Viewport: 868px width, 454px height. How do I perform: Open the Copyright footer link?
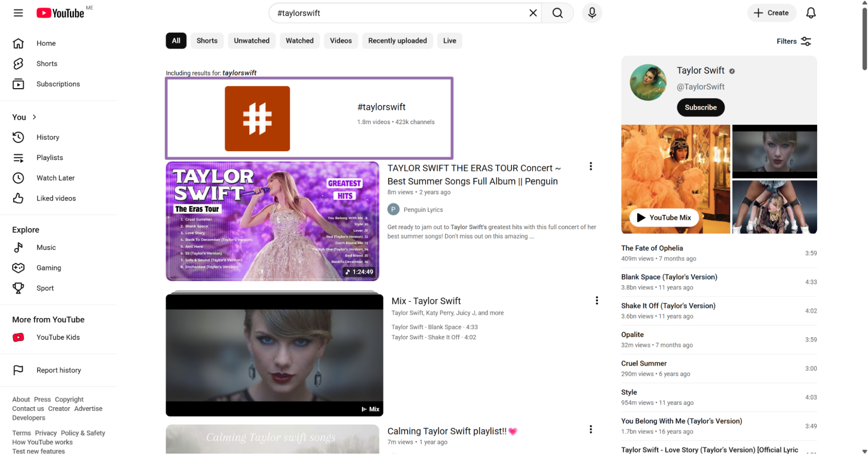69,400
